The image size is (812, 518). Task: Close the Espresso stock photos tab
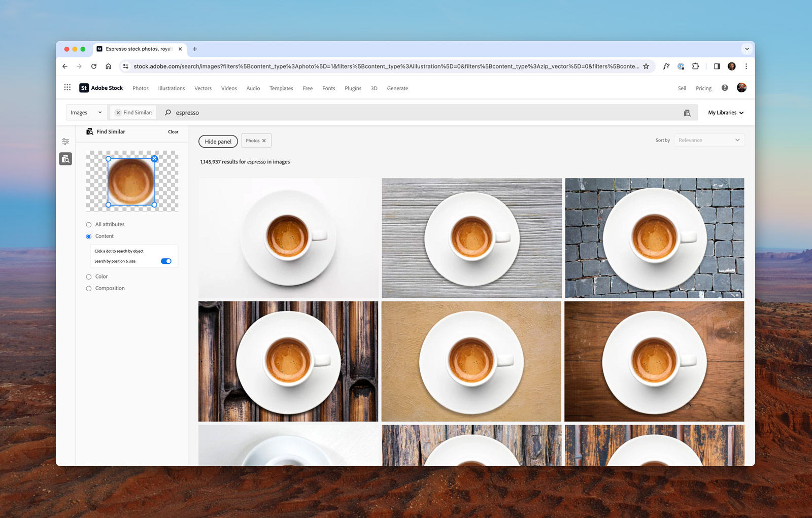coord(180,49)
